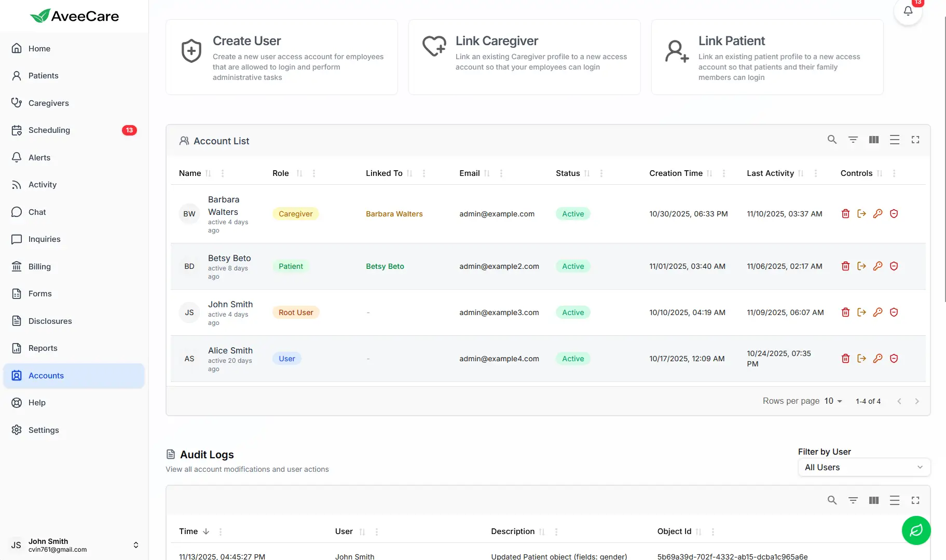Click key icon for Betsy Beto account
946x560 pixels.
tap(878, 266)
